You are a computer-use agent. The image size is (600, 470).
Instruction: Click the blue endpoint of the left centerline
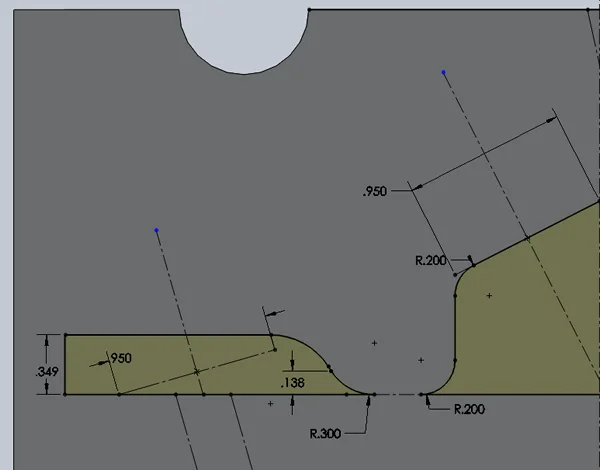pyautogui.click(x=157, y=231)
